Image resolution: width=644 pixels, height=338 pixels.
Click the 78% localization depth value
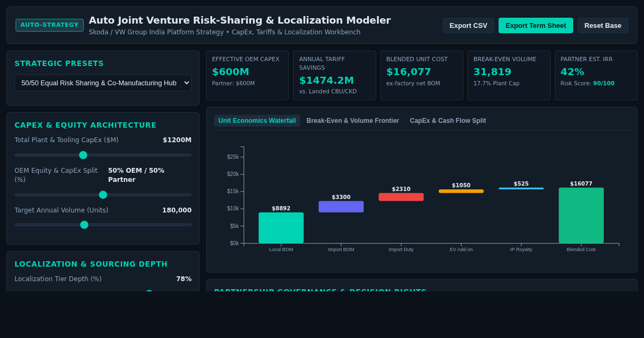[x=184, y=279]
